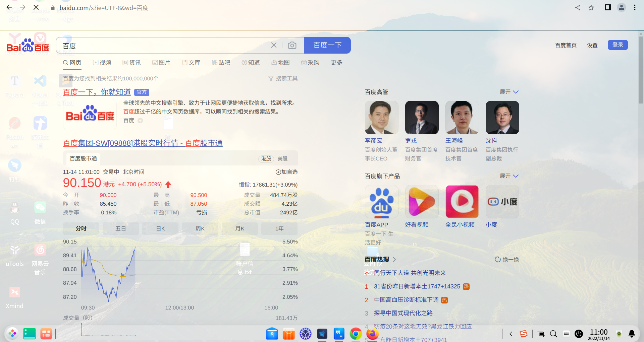This screenshot has width=644, height=342.
Task: Expand the tray with the left arrow
Action: click(x=511, y=334)
